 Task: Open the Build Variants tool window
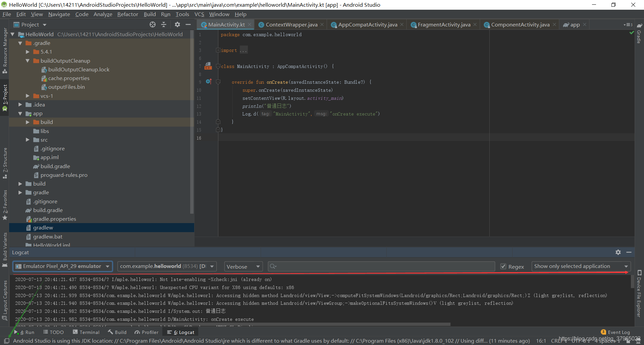[x=5, y=250]
